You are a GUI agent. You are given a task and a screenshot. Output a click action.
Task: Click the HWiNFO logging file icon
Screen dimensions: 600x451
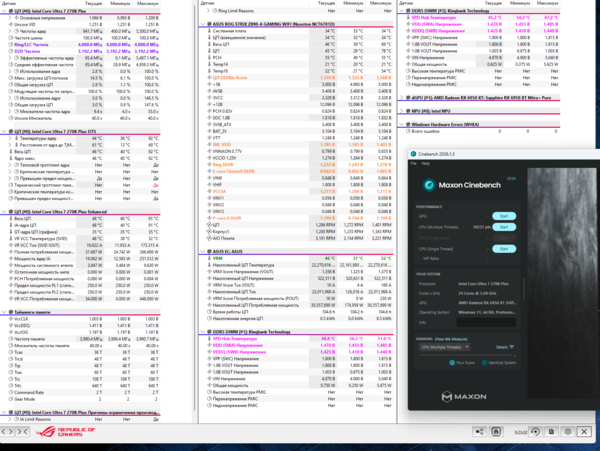[x=551, y=432]
